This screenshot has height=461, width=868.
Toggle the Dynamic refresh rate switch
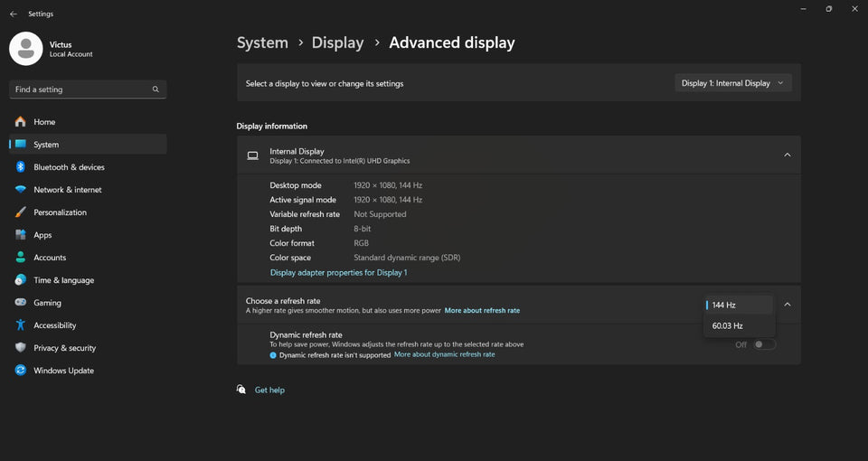point(764,344)
